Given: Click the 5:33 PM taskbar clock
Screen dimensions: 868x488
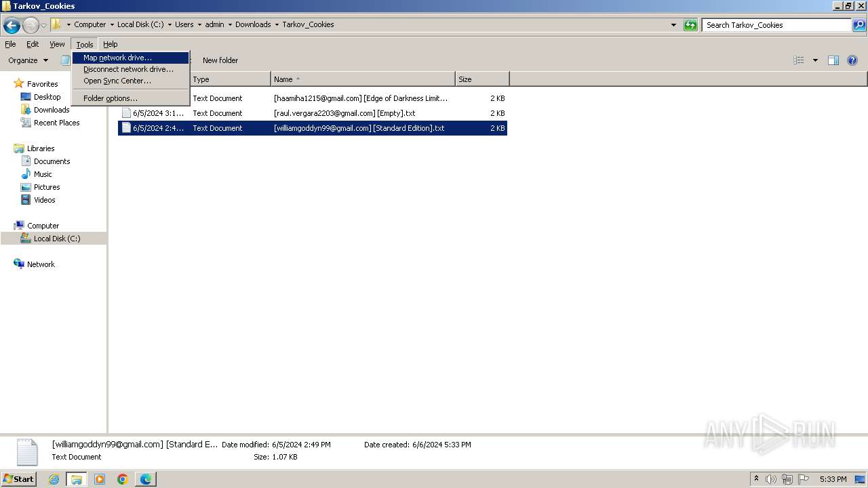Looking at the screenshot, I should coord(833,479).
